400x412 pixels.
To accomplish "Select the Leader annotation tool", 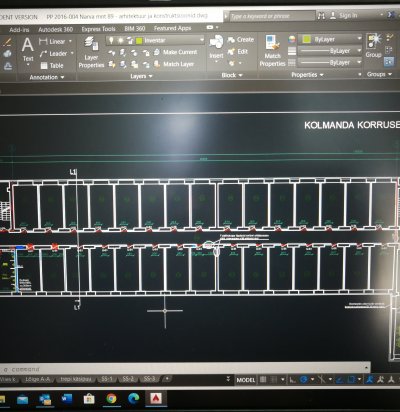I will tap(56, 54).
